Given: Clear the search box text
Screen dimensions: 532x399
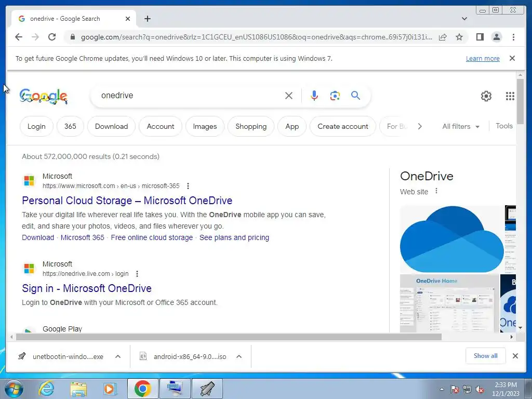Looking at the screenshot, I should [289, 96].
